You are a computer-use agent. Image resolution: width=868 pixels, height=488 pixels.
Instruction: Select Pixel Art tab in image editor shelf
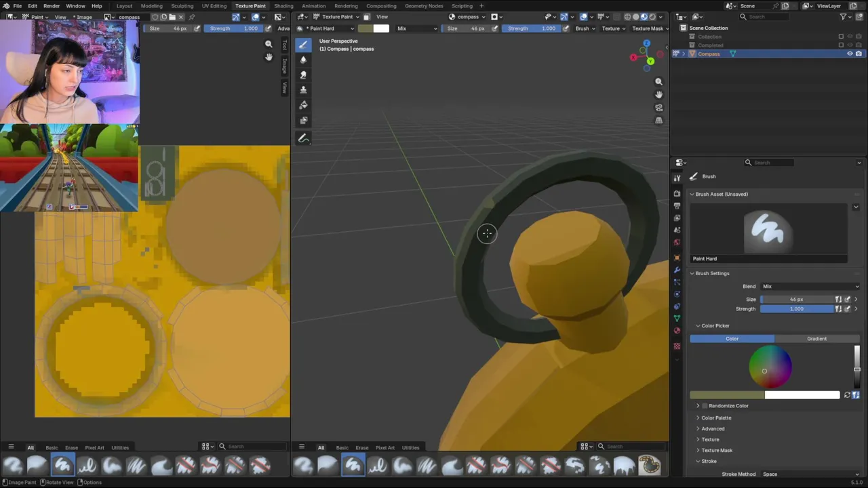94,447
